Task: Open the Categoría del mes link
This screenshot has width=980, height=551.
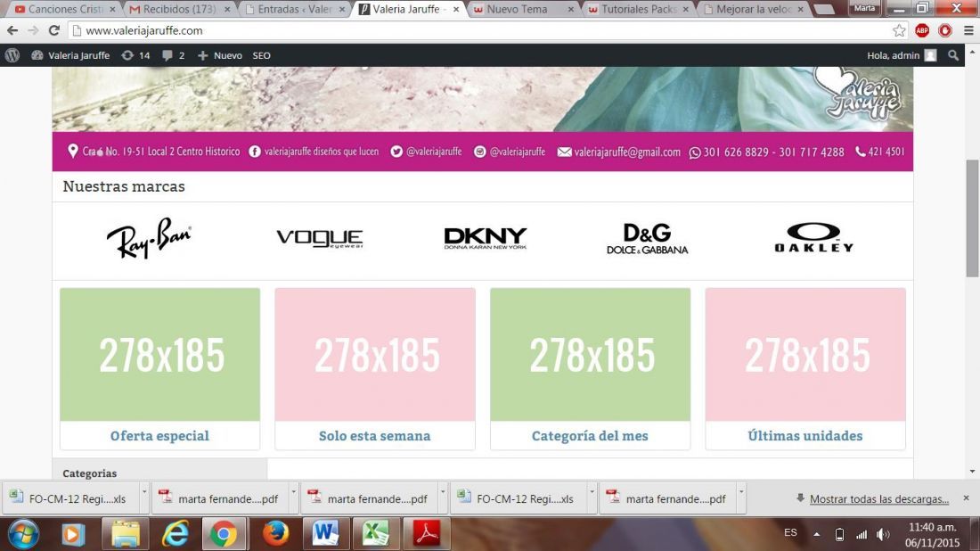Action: 590,436
